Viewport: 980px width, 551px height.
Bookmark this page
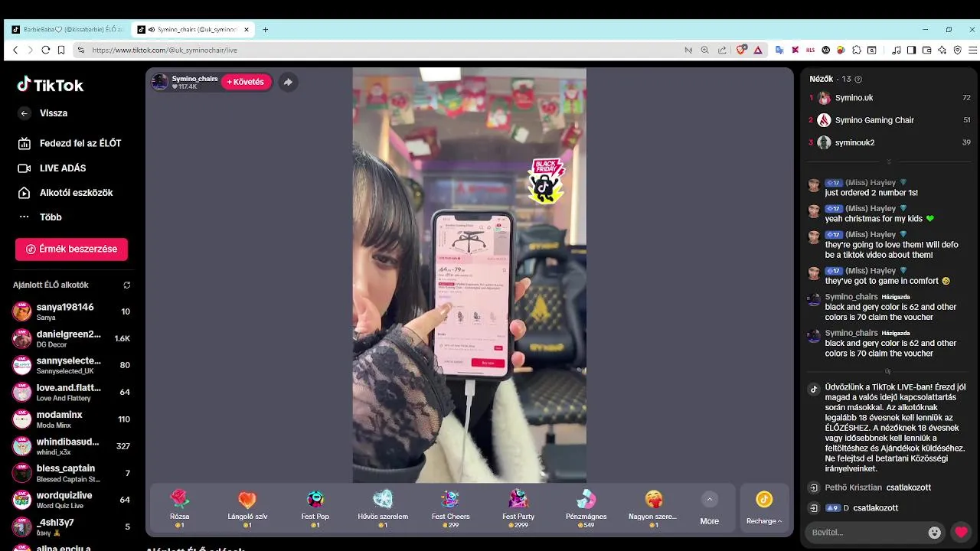tap(61, 50)
